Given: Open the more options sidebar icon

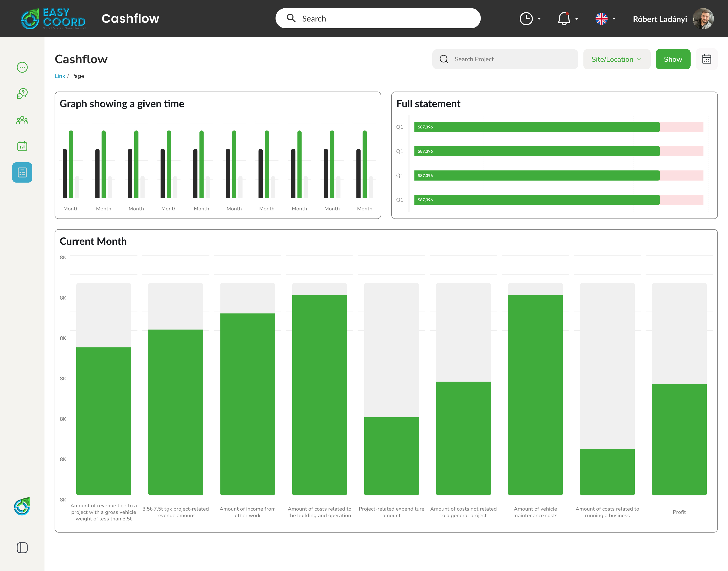Looking at the screenshot, I should 22,67.
